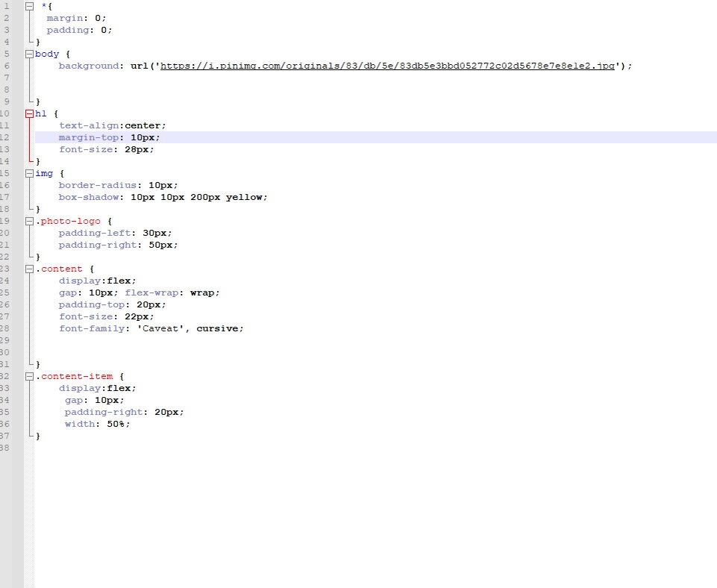Click line number 6 in the gutter

click(x=7, y=66)
